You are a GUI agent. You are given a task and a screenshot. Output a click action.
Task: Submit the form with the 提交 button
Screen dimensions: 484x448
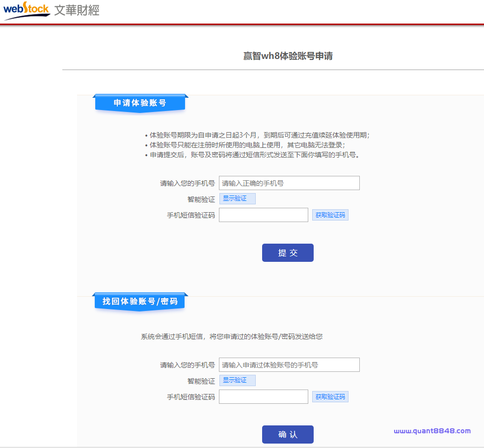point(288,253)
